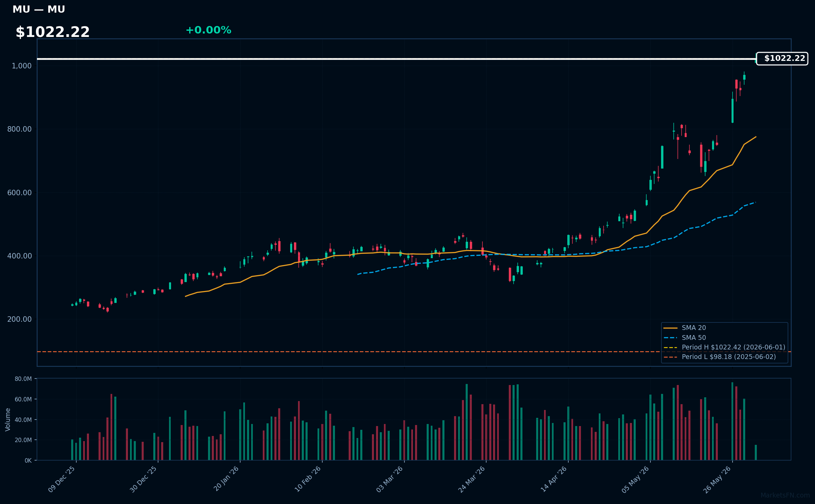Click the 30 Dec '25 date label
The image size is (815, 504).
(143, 479)
